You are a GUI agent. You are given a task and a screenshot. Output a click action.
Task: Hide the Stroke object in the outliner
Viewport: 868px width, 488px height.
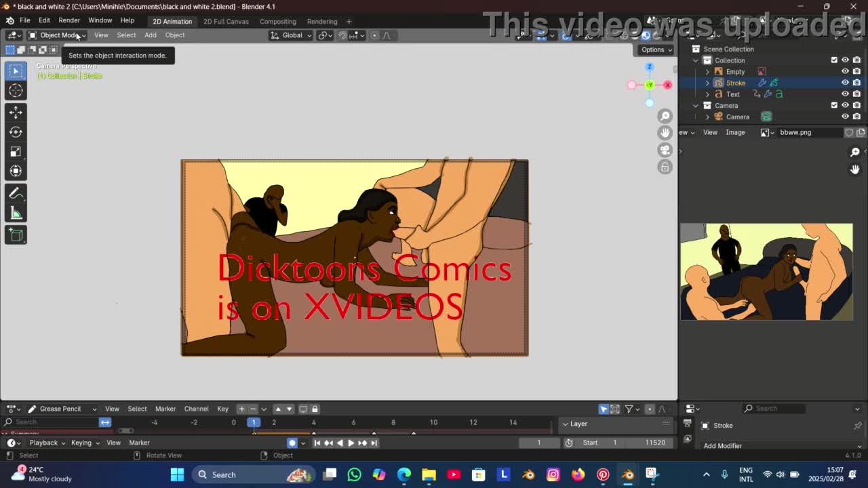tap(845, 83)
